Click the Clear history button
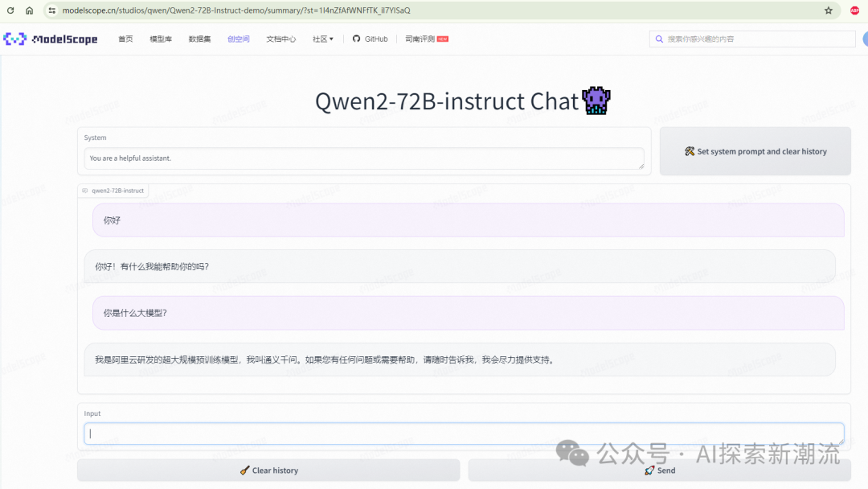The width and height of the screenshot is (868, 489). (268, 471)
